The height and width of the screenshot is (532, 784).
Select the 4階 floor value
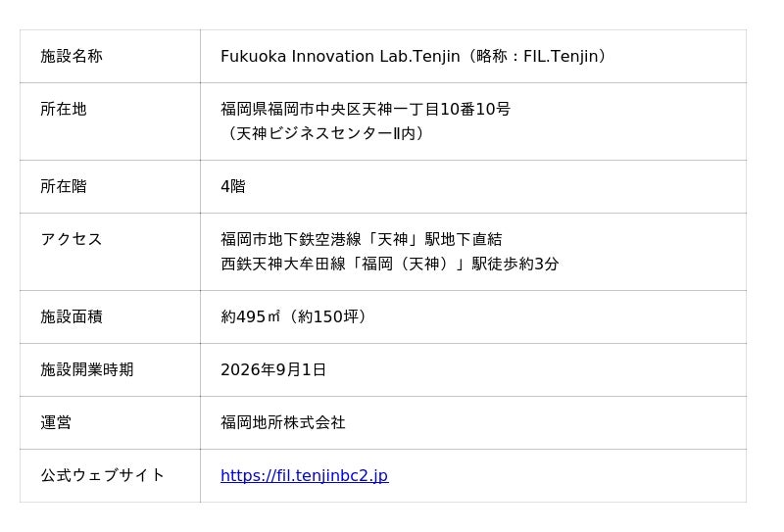tap(233, 186)
